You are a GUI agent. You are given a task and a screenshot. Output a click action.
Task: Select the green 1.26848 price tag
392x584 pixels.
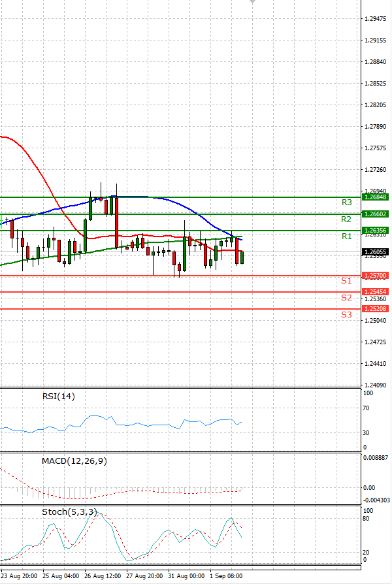(x=375, y=197)
